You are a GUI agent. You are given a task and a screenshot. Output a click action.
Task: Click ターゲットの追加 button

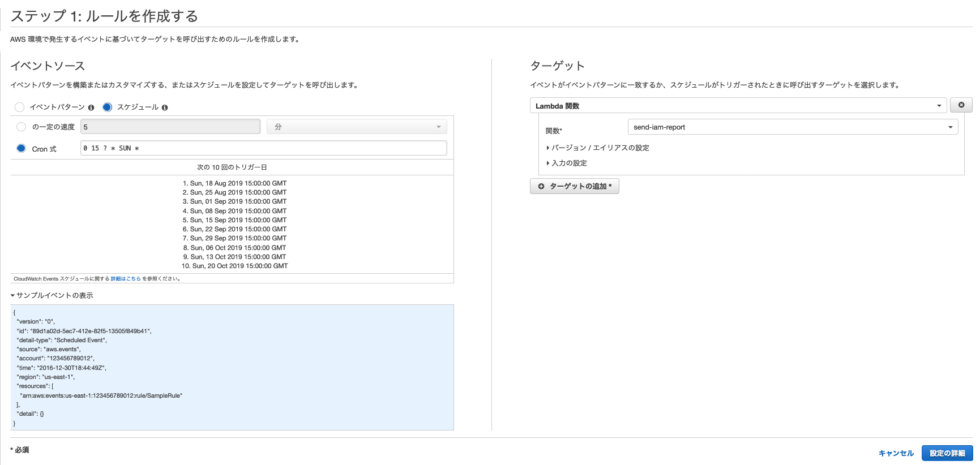click(575, 186)
